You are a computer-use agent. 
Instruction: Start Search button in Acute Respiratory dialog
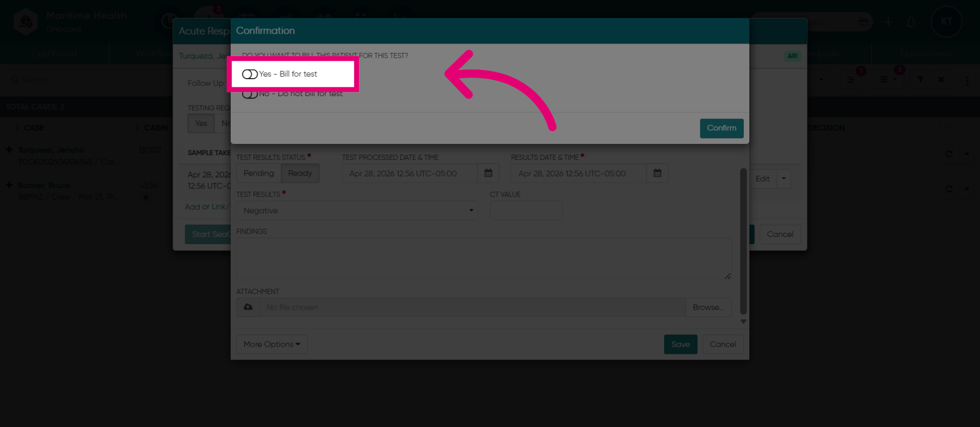(208, 234)
